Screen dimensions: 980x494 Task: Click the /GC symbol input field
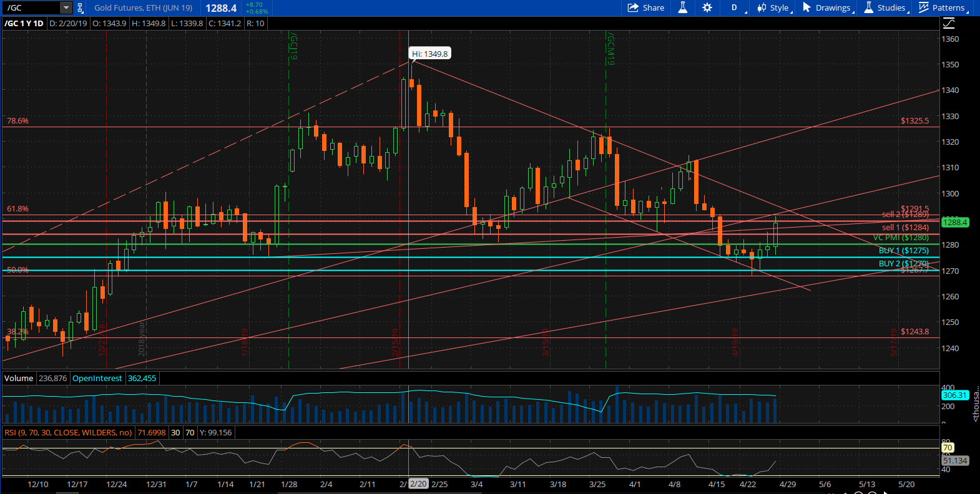pos(32,8)
